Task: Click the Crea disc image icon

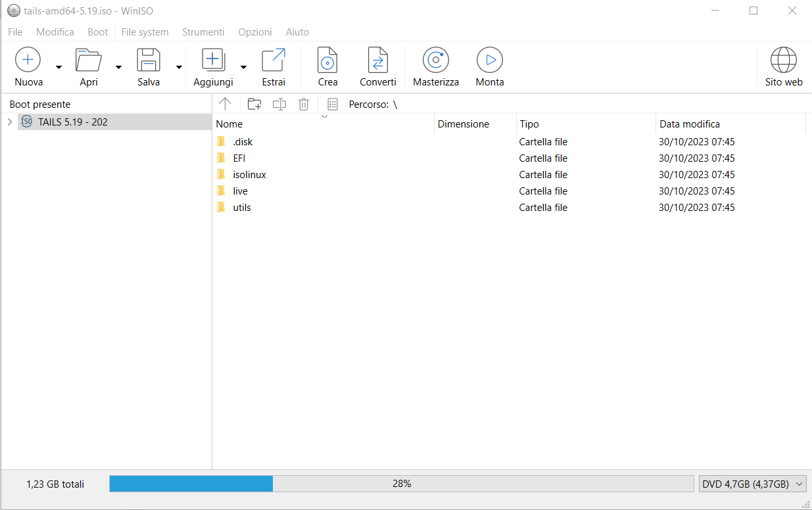Action: point(327,60)
